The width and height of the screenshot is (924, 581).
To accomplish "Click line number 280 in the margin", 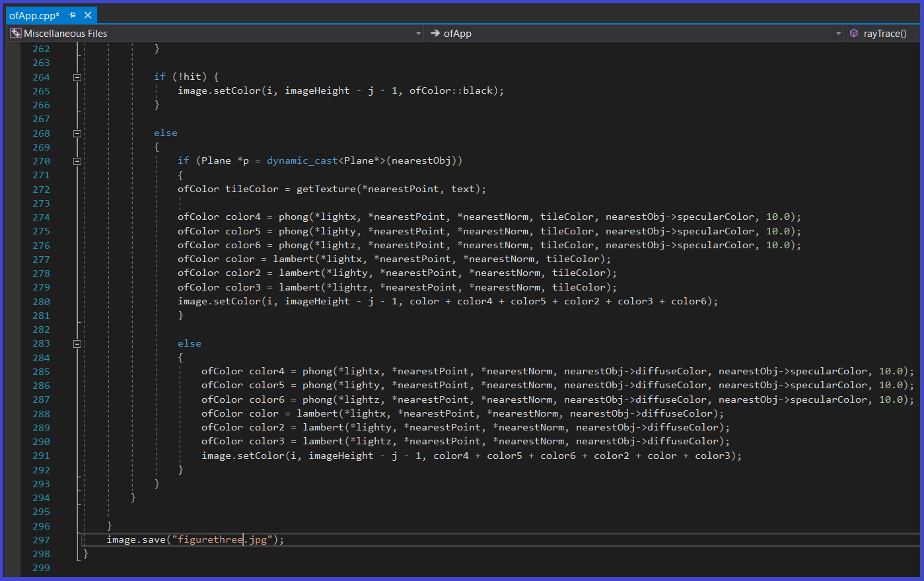I will [x=41, y=302].
